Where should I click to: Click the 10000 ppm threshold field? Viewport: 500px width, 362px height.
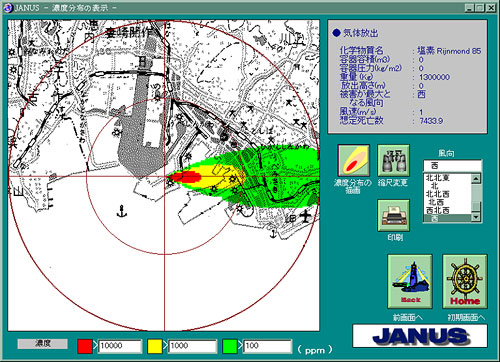(x=120, y=346)
